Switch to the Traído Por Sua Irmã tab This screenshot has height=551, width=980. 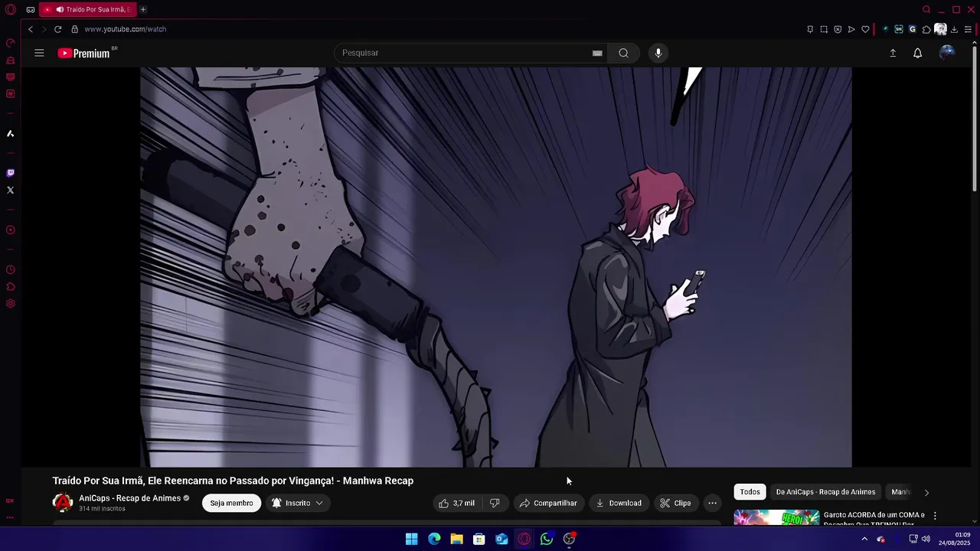pyautogui.click(x=87, y=9)
